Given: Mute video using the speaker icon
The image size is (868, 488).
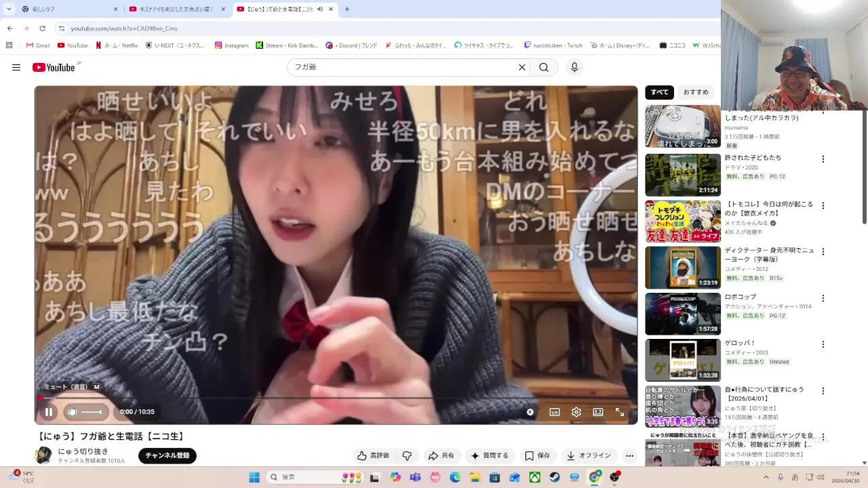Looking at the screenshot, I should click(71, 412).
